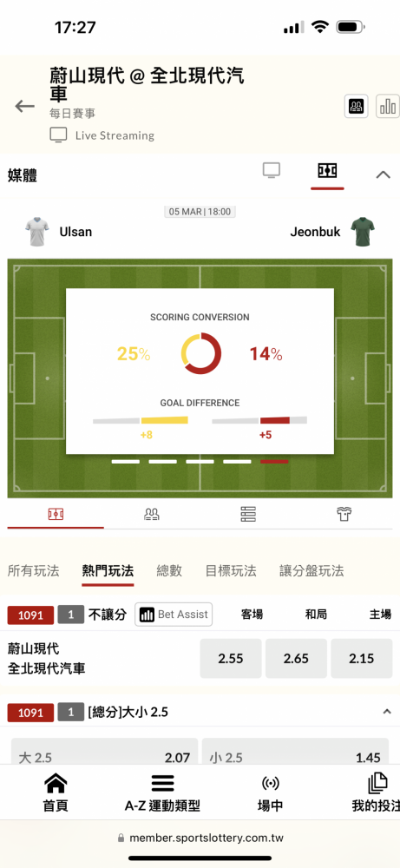Collapse the 媒體 media section chevron
The height and width of the screenshot is (868, 400).
point(383,175)
